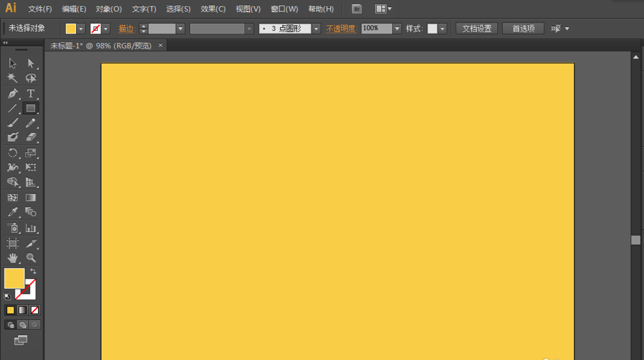Select the Selection tool (black arrow)
Image resolution: width=644 pixels, height=360 pixels.
click(x=12, y=63)
